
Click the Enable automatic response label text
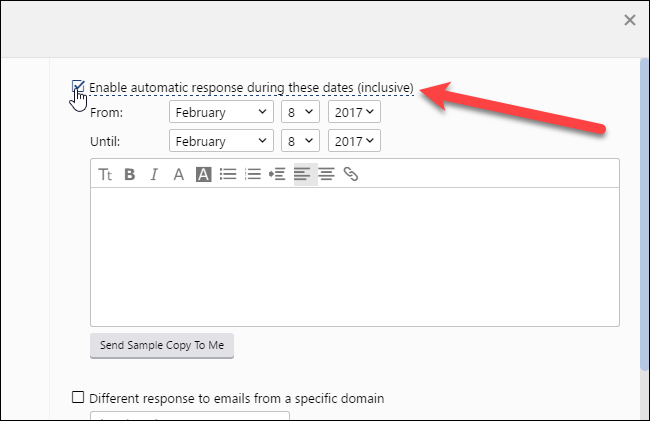pos(251,88)
